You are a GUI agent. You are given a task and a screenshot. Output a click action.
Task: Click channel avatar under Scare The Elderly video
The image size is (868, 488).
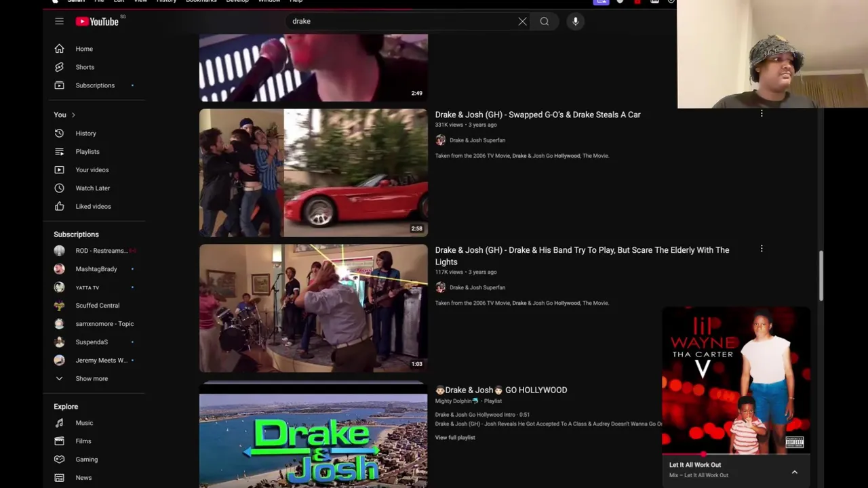[441, 287]
